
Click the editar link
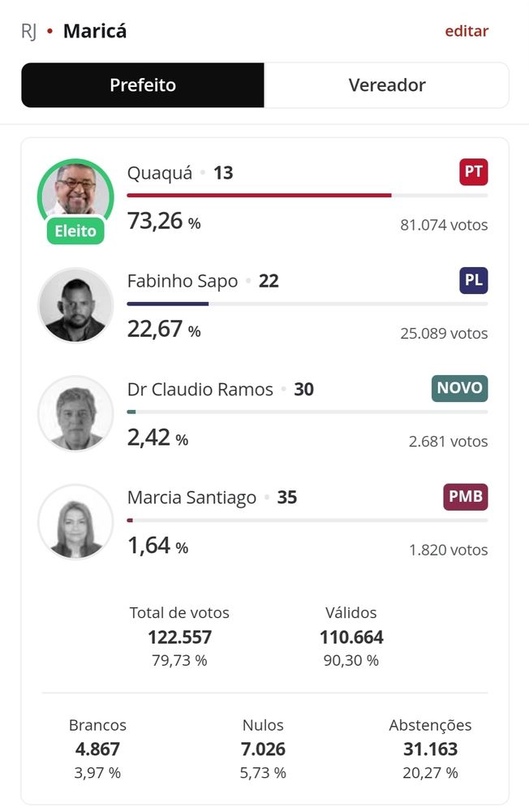tap(467, 31)
